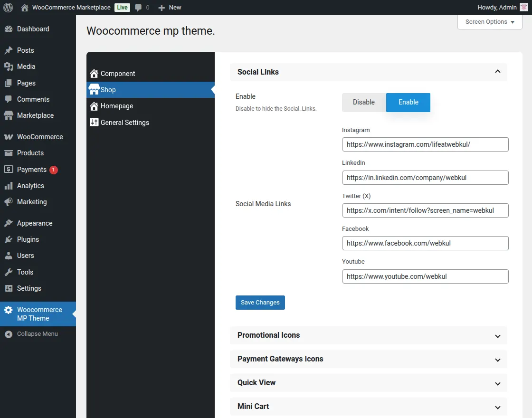This screenshot has height=418, width=532.
Task: Open General Settings tab label
Action: (125, 123)
